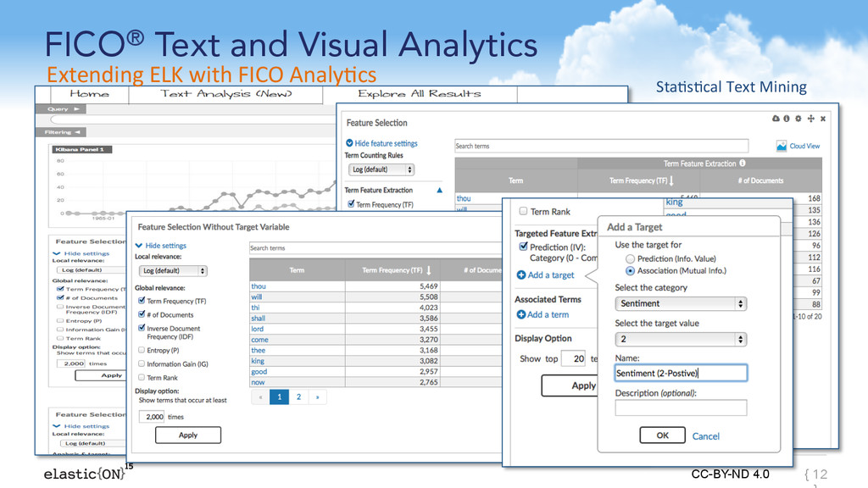Uncheck Term Frequency (TF) under Global relevance
Viewport: 868px width, 488px height.
click(142, 301)
